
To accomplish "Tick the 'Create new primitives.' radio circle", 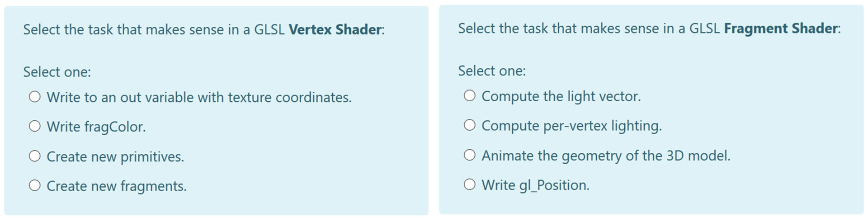I will [35, 156].
